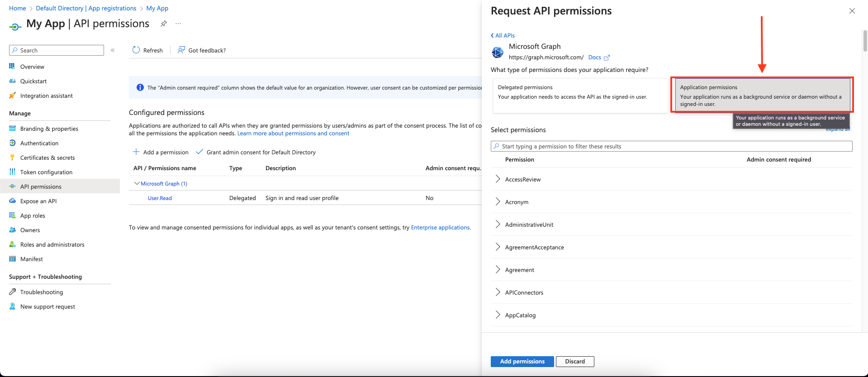Viewport: 868px width, 377px height.
Task: Click the New support request icon
Action: 12,306
